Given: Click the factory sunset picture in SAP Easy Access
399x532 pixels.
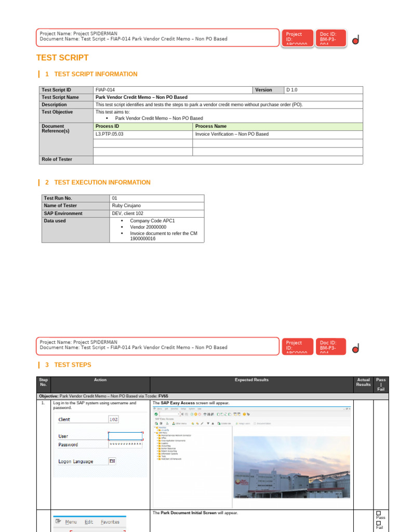Looking at the screenshot, I should [x=292, y=467].
